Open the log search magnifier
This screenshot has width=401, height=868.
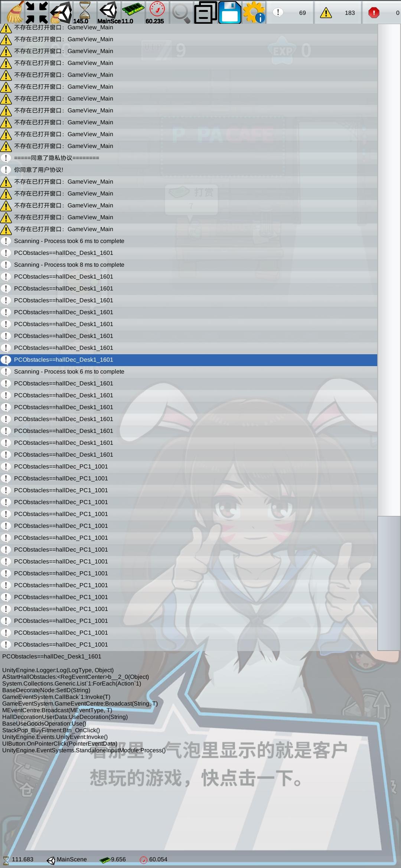[181, 12]
